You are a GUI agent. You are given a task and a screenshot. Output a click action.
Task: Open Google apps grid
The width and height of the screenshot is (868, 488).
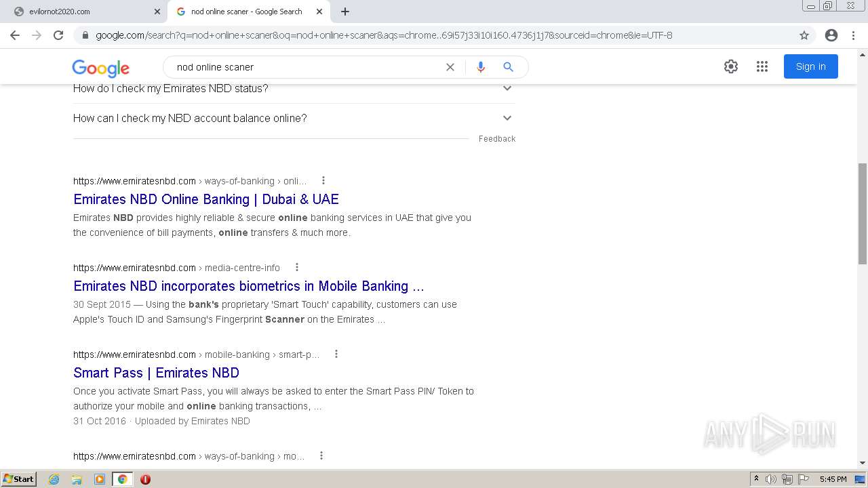point(762,66)
